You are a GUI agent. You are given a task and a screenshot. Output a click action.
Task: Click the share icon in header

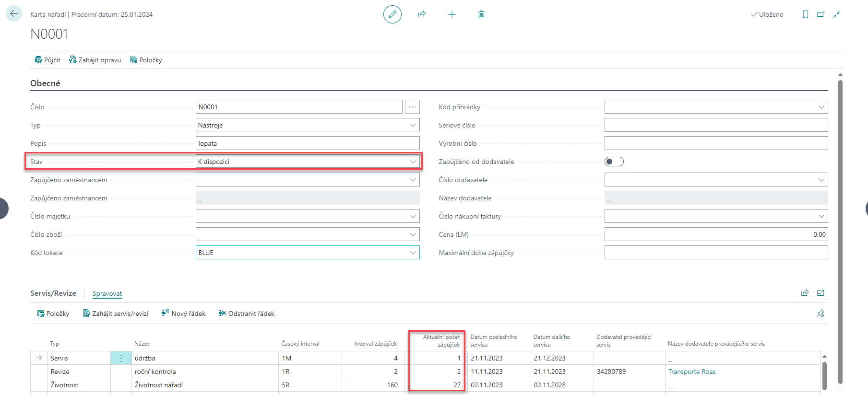coord(422,14)
